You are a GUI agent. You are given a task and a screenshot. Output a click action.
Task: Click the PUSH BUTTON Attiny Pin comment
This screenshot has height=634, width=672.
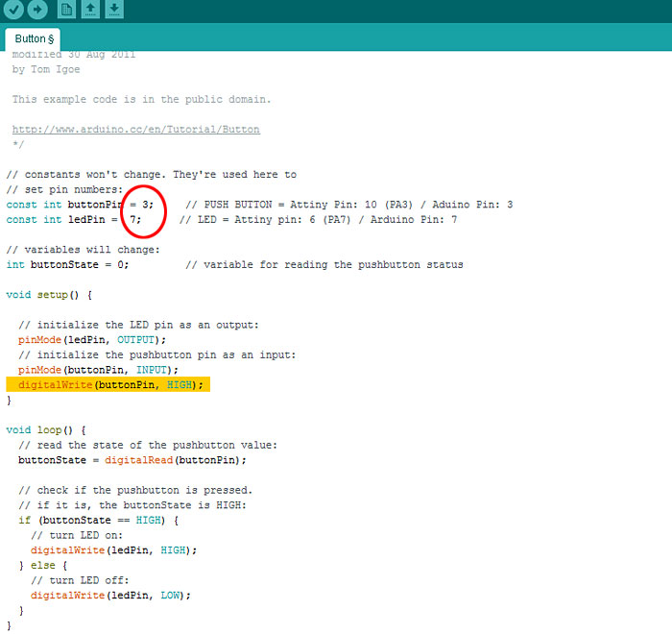click(x=348, y=205)
